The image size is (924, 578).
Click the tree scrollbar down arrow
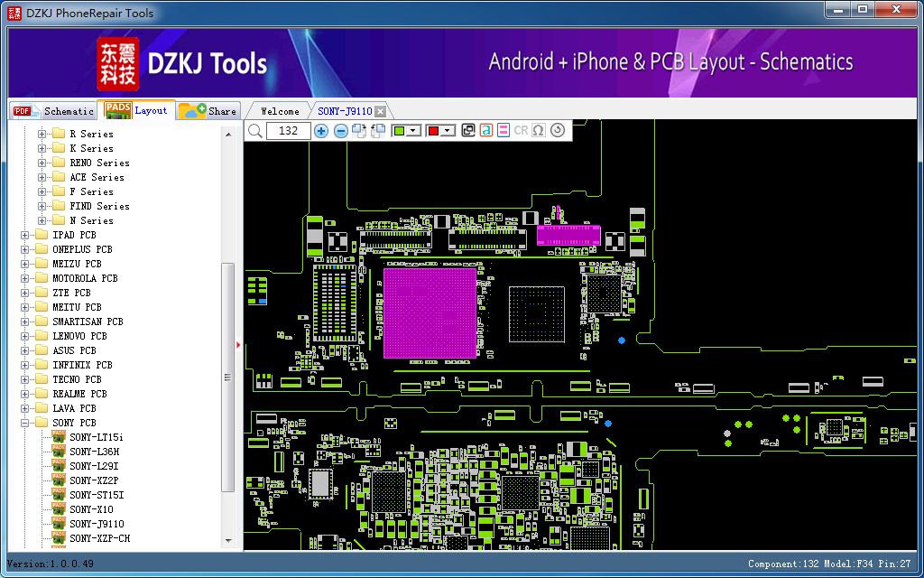(x=228, y=540)
